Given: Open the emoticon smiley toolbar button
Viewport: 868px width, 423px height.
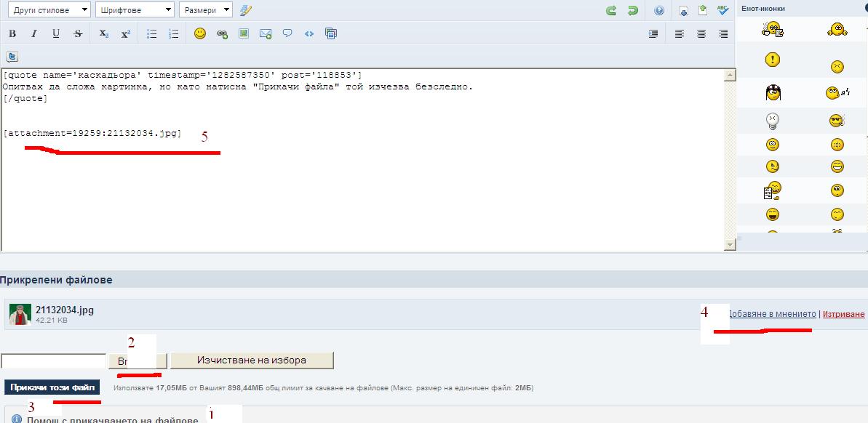Looking at the screenshot, I should point(200,33).
